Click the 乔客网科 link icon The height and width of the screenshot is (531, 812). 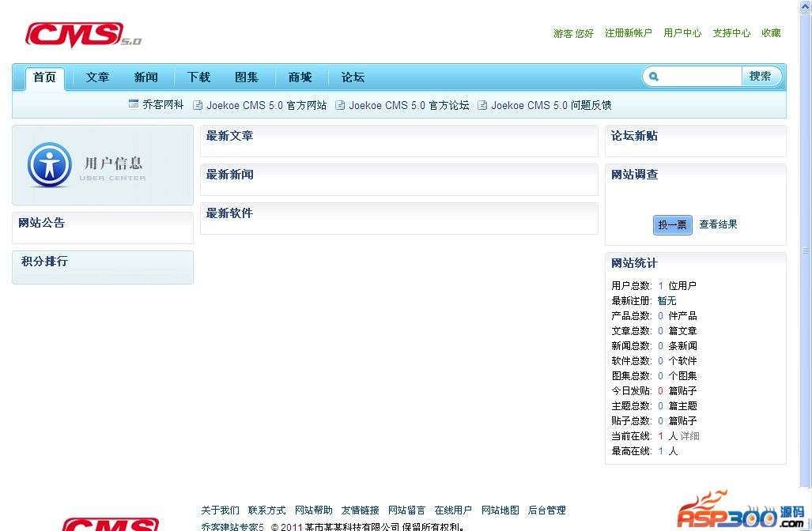tap(134, 104)
